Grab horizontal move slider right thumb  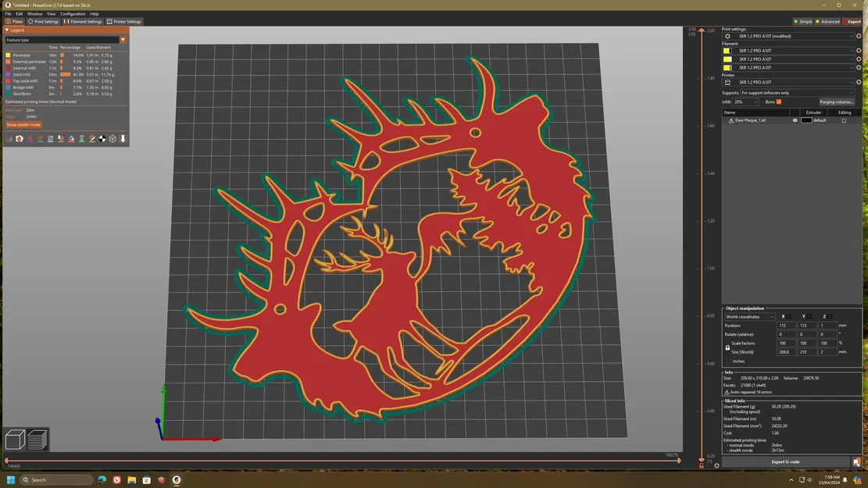679,461
